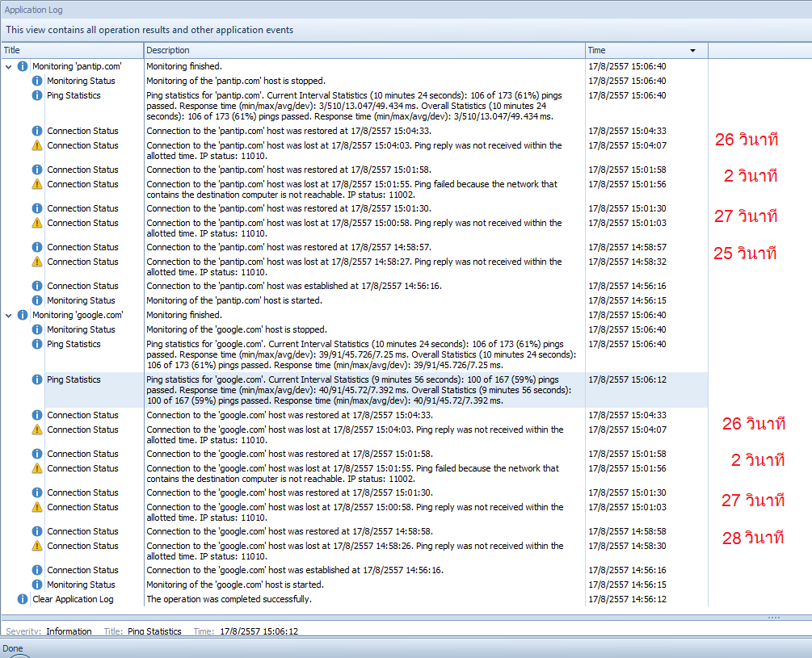Click time cell '17/8/2557 14:58:57'
Image resolution: width=812 pixels, height=658 pixels.
[627, 247]
